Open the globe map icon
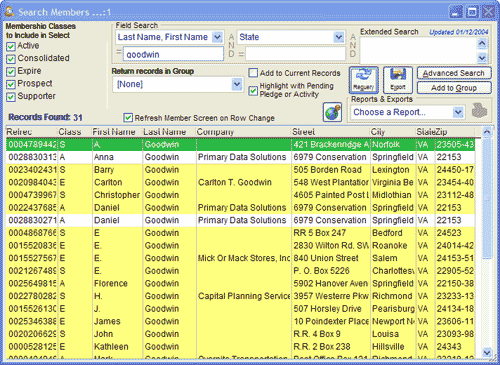The height and width of the screenshot is (365, 500). (x=332, y=112)
